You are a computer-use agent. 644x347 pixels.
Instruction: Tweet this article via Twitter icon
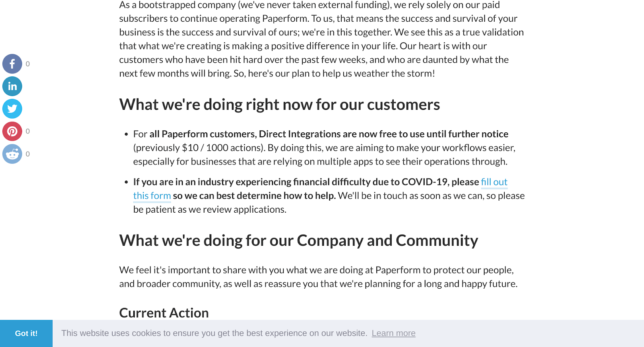coord(12,109)
